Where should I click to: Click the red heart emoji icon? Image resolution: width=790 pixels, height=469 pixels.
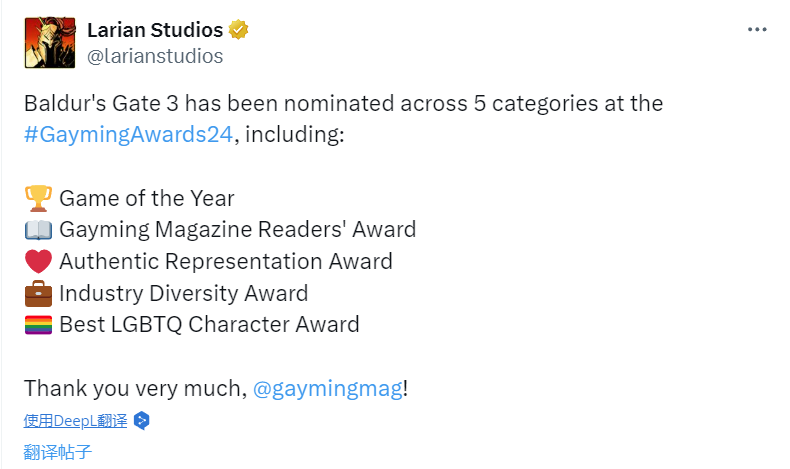pyautogui.click(x=37, y=262)
